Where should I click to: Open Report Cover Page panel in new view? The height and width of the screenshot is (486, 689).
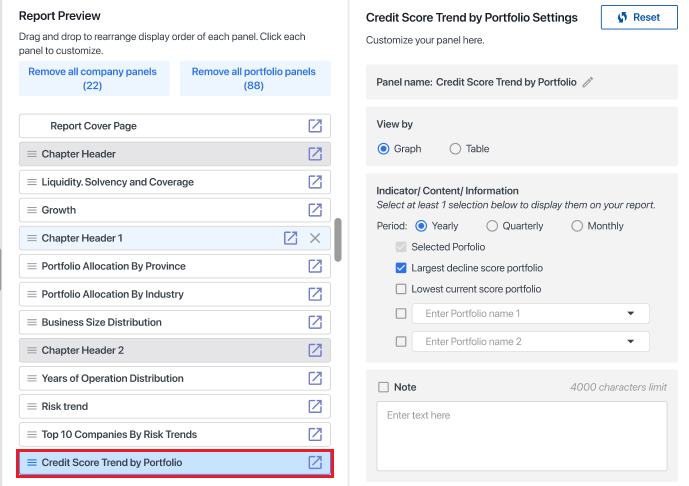tap(315, 126)
